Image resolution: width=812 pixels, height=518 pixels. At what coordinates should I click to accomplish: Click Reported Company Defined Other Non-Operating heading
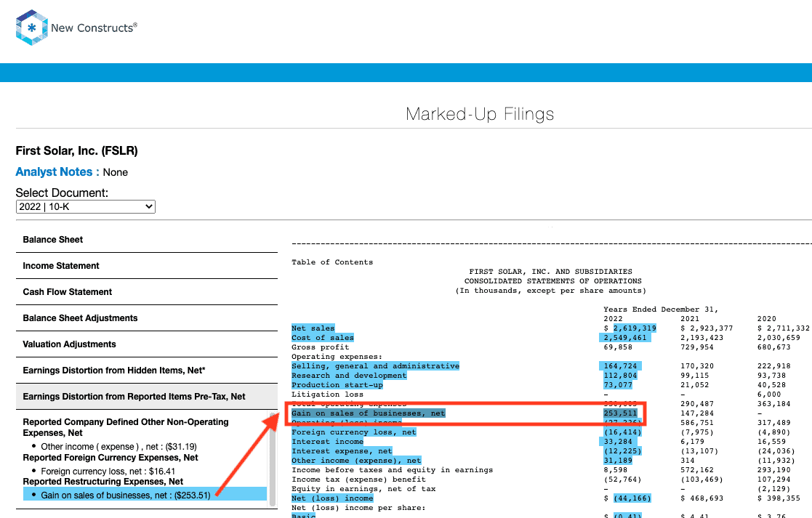(126, 427)
